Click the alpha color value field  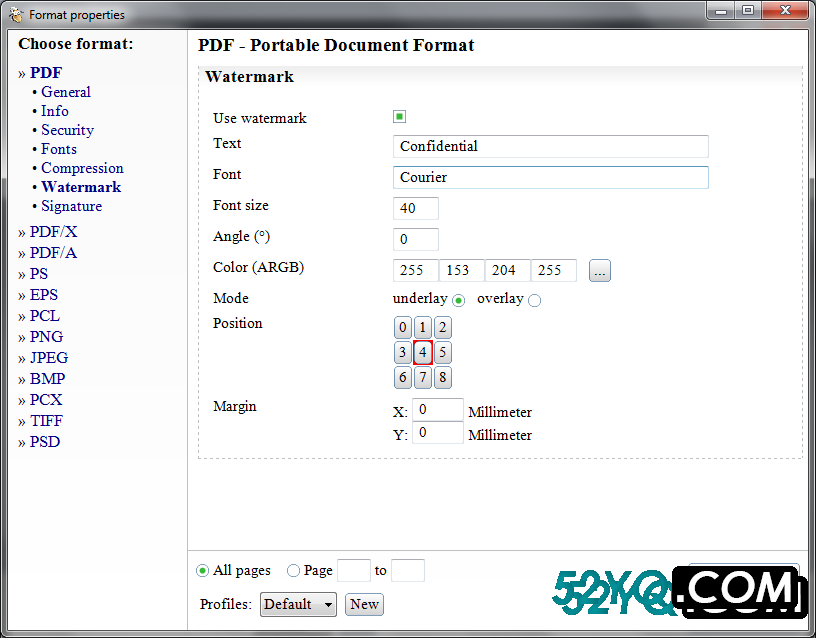coord(416,270)
